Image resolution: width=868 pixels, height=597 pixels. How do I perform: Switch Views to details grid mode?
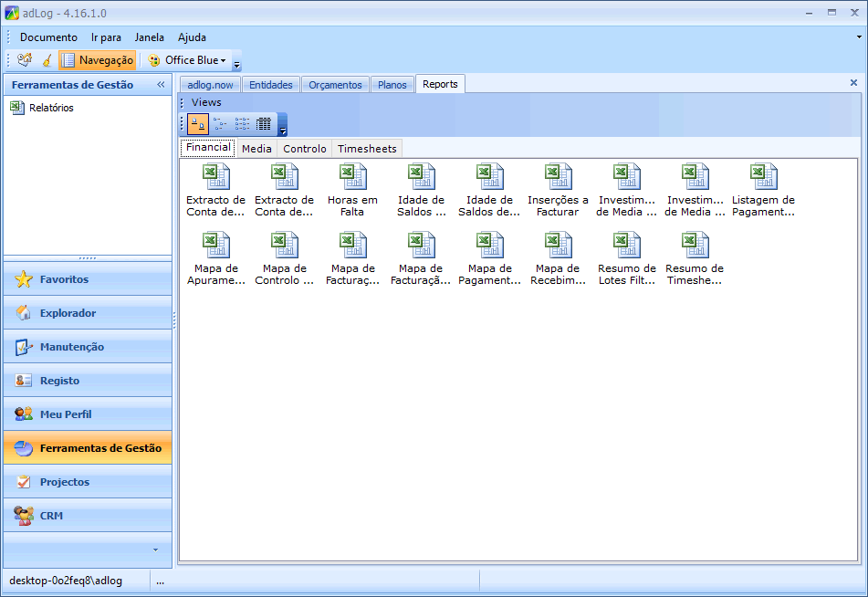(x=264, y=124)
